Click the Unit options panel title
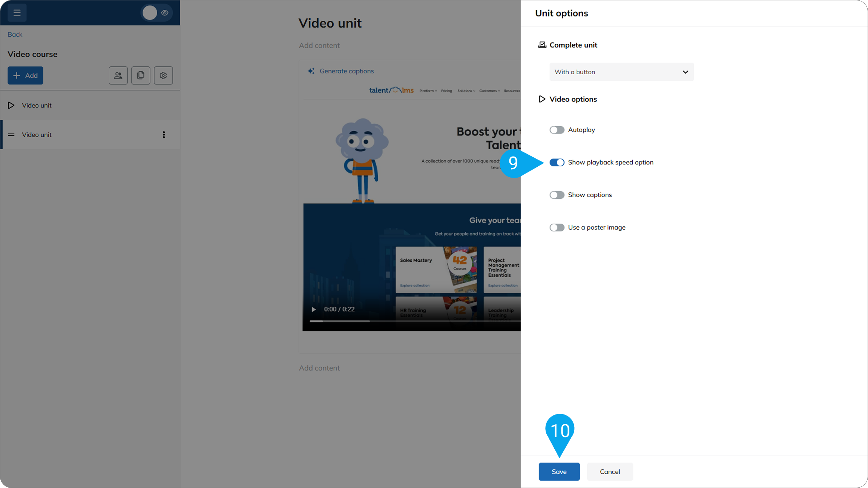 tap(561, 13)
